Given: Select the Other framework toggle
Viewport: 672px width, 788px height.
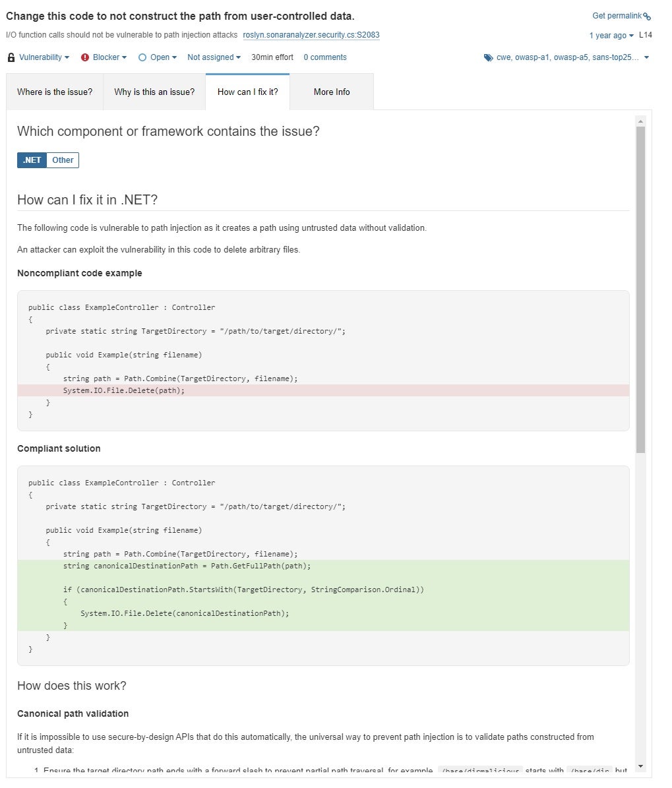Looking at the screenshot, I should (62, 160).
